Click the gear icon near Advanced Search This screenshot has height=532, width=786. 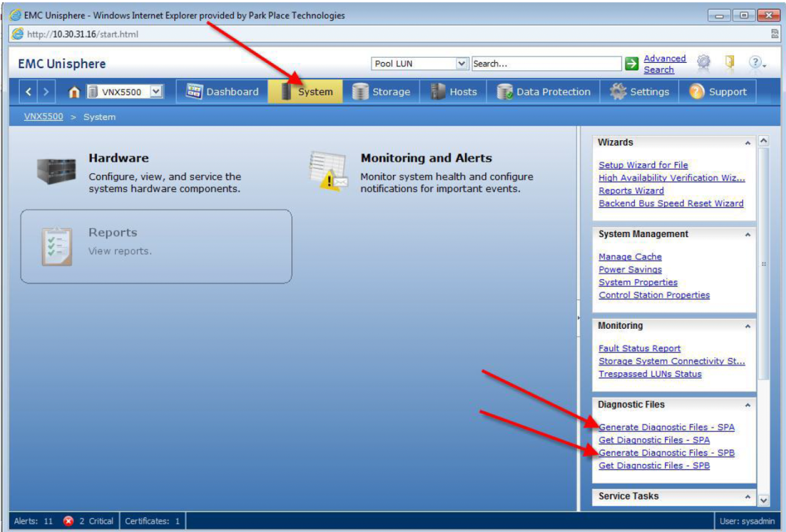pyautogui.click(x=703, y=62)
